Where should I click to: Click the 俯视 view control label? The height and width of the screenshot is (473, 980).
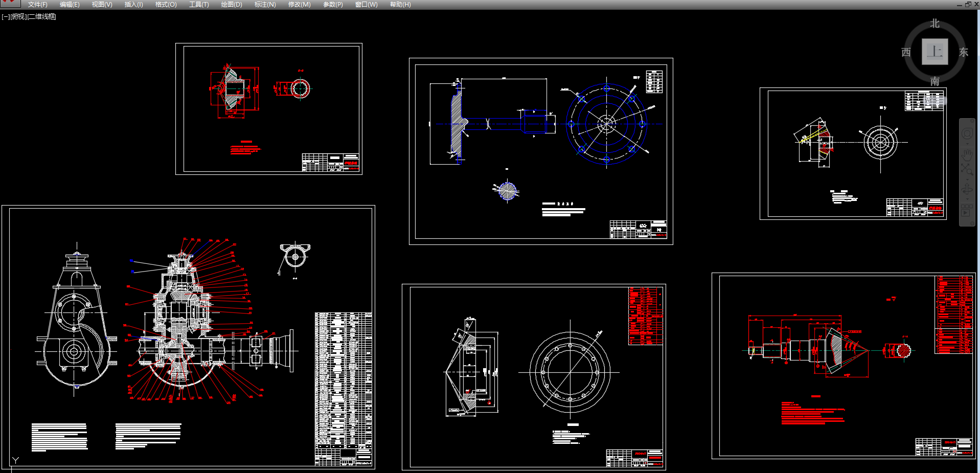[18, 17]
